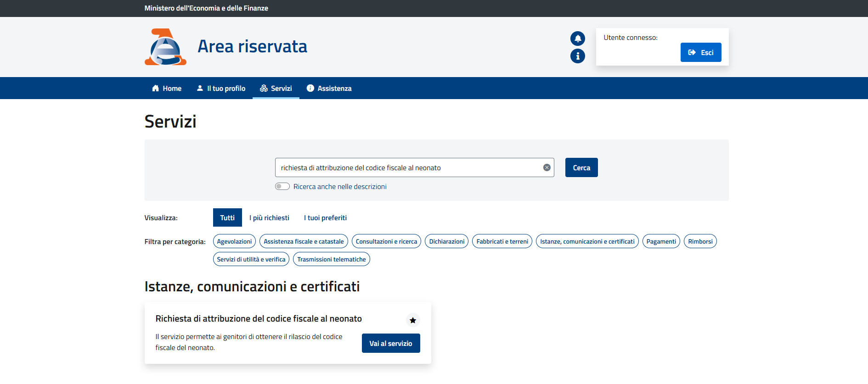
Task: Click the house icon beside Home
Action: [156, 88]
